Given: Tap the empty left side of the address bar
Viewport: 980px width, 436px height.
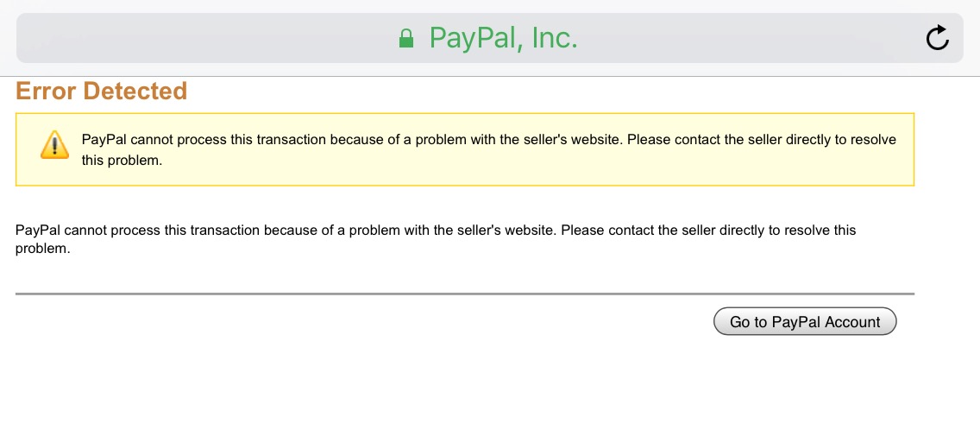Looking at the screenshot, I should coord(173,38).
